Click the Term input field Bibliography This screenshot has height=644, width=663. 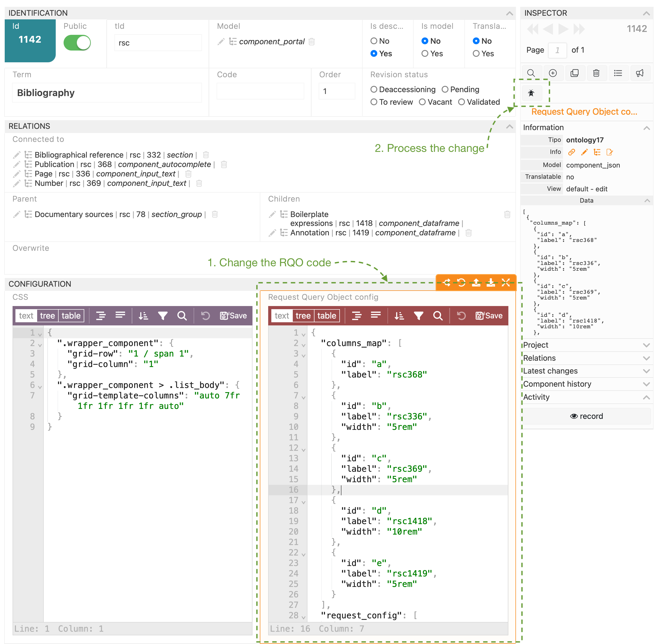[x=107, y=93]
